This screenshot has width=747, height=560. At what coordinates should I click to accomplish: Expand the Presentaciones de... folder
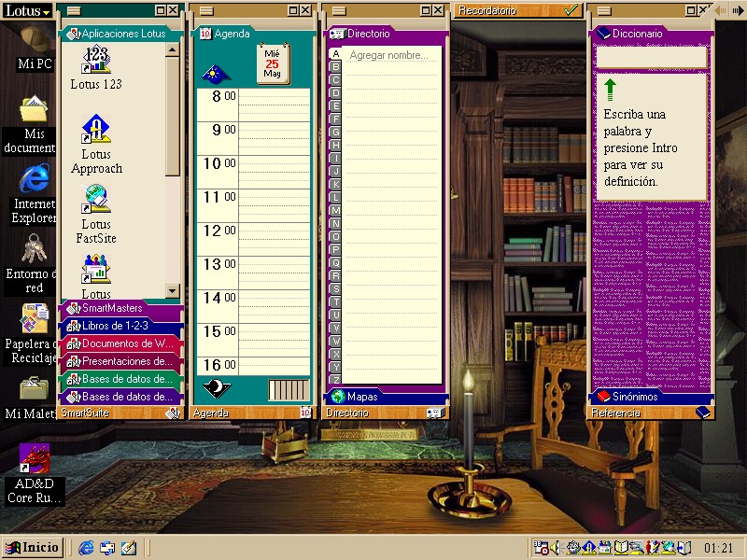tap(121, 361)
